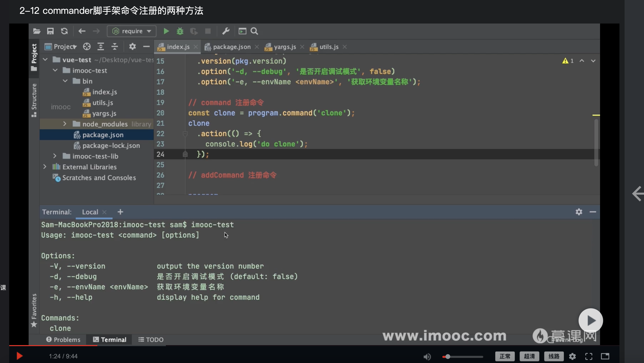
Task: Click the Collapse All icon in Project panel
Action: tap(115, 47)
